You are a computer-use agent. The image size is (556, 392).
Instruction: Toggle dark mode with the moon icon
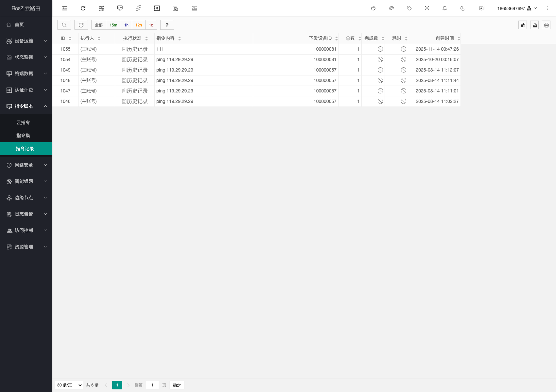(463, 8)
